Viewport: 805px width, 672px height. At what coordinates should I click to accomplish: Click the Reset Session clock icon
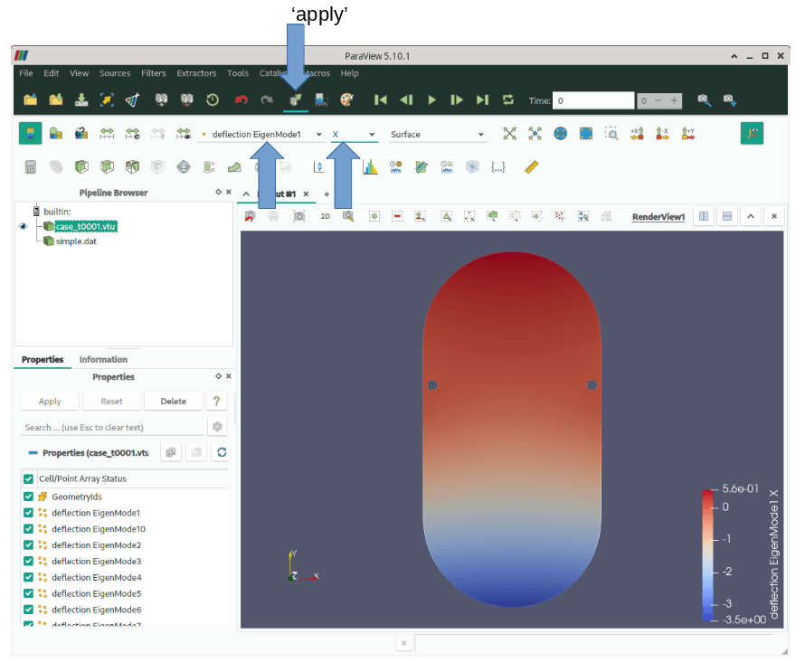click(213, 99)
